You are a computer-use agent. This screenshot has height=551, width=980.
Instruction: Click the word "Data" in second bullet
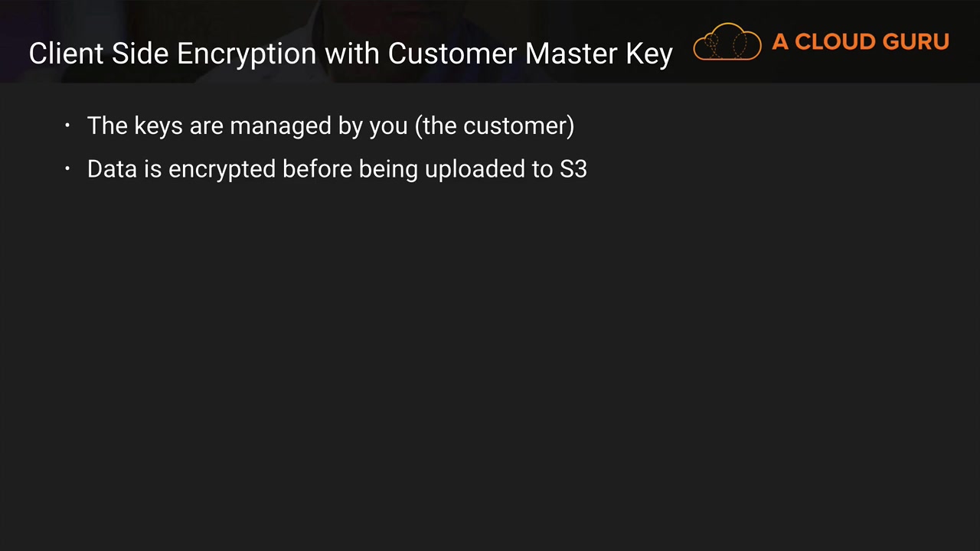(x=112, y=169)
